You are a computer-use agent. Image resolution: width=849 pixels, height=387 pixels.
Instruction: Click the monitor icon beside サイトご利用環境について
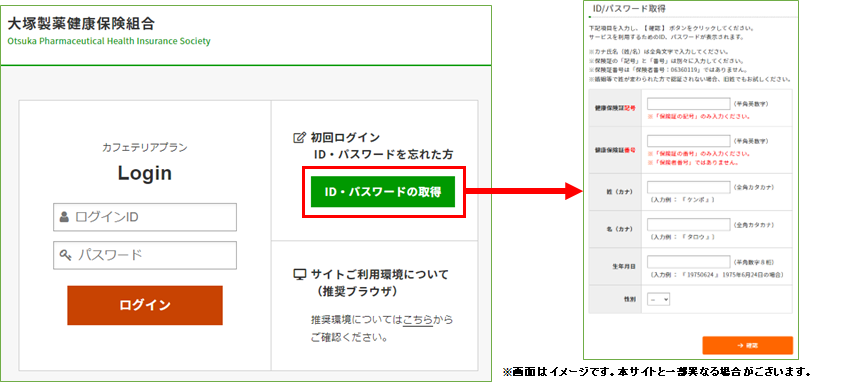click(299, 274)
